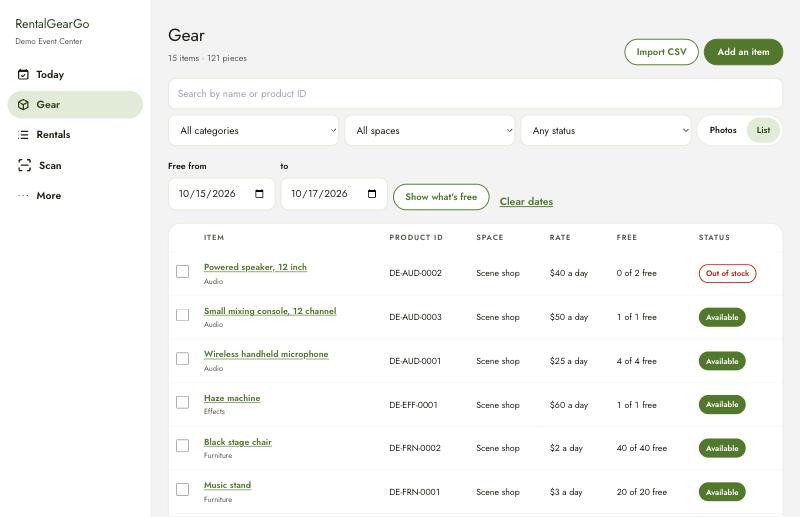The image size is (800, 517).
Task: Open the calendar picker for Free from date
Action: point(259,194)
